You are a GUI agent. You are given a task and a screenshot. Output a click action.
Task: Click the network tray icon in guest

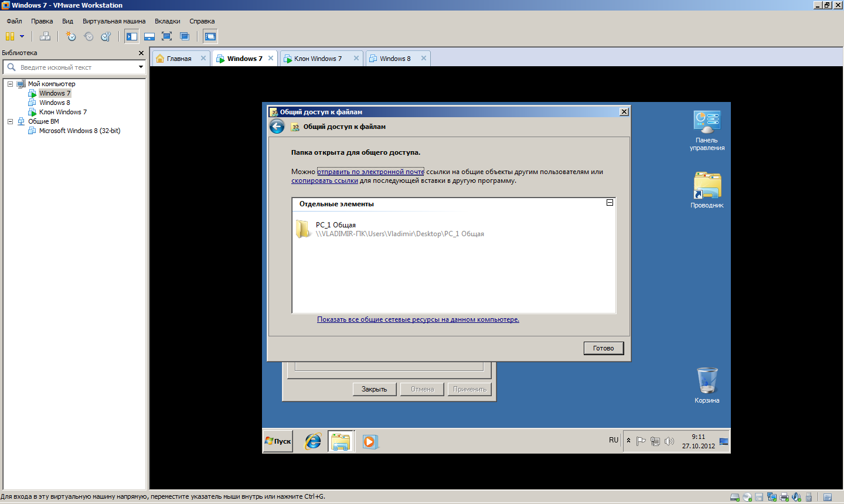click(x=655, y=441)
